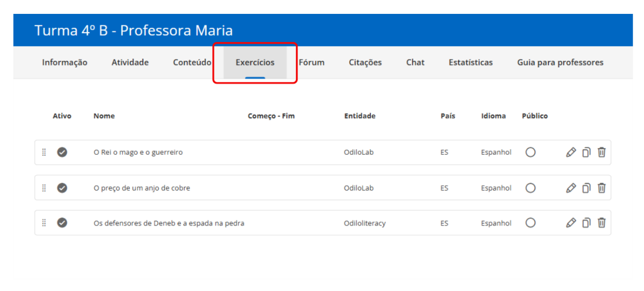
Task: Click drag handle of 'Os defensores de Deneb' row
Action: click(x=44, y=223)
